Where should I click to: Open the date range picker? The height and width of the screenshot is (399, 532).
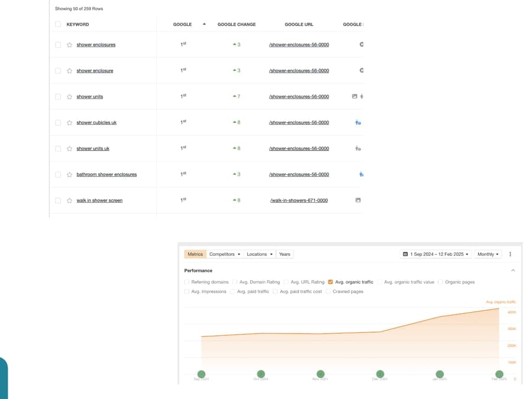coord(436,254)
